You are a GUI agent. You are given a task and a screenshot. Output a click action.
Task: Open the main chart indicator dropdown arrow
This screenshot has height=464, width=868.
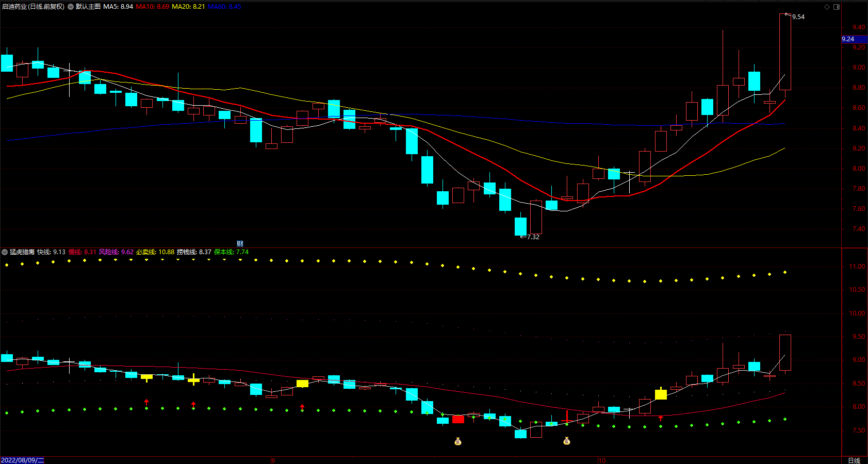[71, 7]
